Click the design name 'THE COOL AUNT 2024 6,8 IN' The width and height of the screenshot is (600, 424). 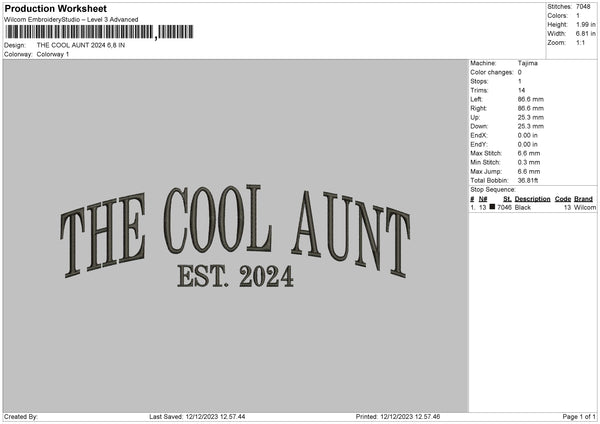click(x=81, y=45)
